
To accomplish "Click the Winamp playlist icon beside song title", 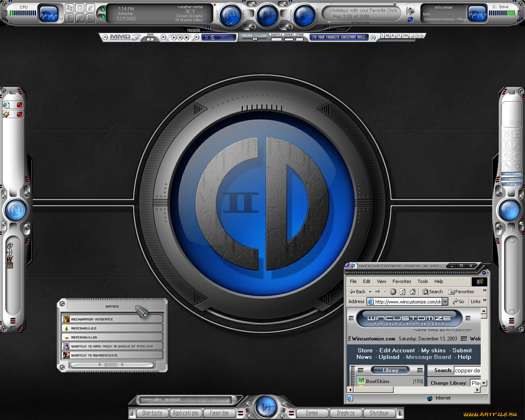I will (373, 37).
